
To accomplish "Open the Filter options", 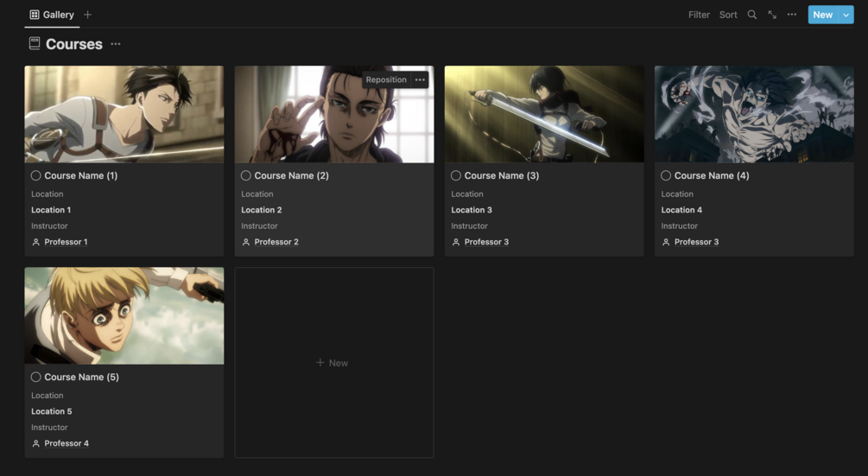I will (x=700, y=15).
